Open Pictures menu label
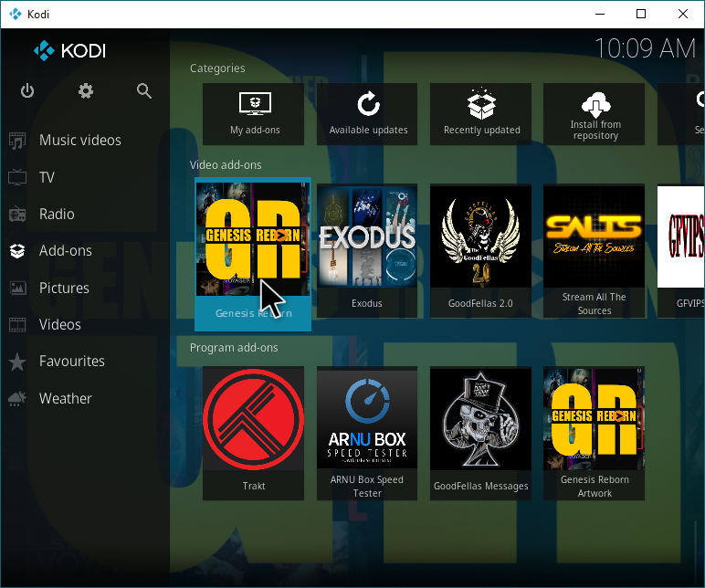This screenshot has width=705, height=588. pyautogui.click(x=64, y=288)
